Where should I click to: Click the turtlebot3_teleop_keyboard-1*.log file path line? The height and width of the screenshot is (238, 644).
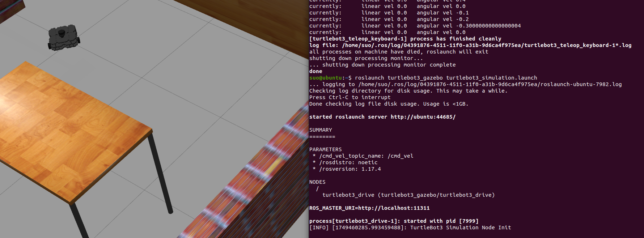[x=470, y=45]
